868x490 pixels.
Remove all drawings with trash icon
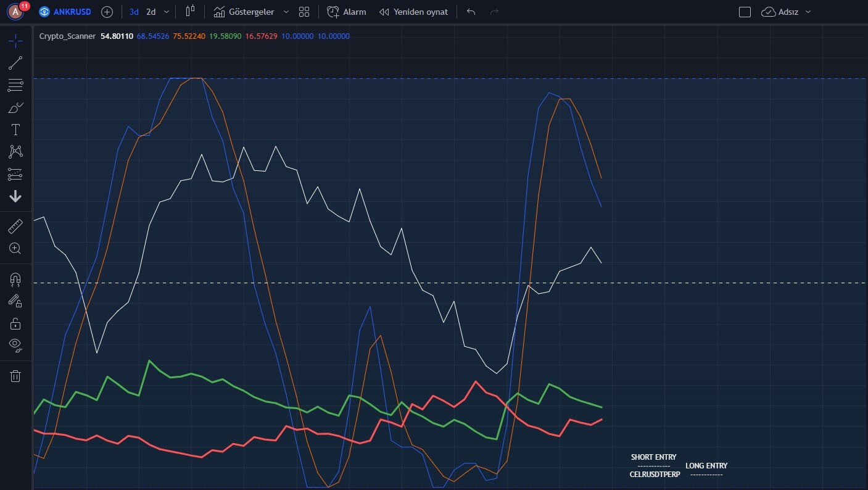tap(15, 375)
